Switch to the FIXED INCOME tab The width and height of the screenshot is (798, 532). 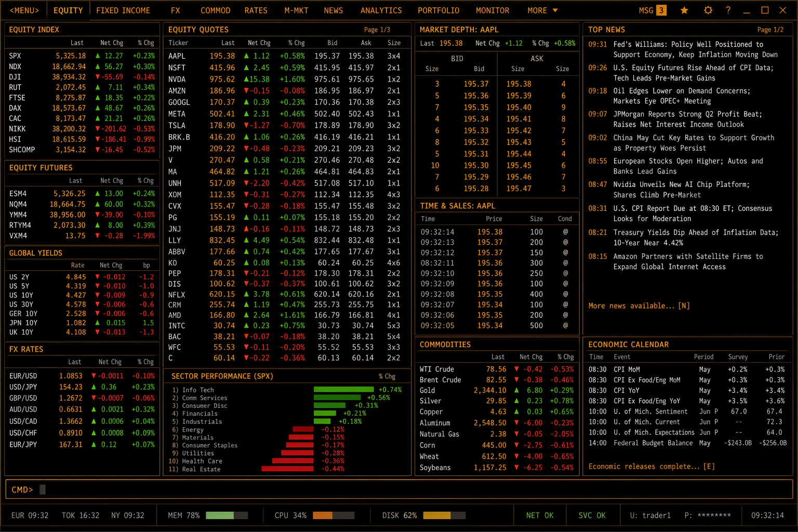coord(123,10)
